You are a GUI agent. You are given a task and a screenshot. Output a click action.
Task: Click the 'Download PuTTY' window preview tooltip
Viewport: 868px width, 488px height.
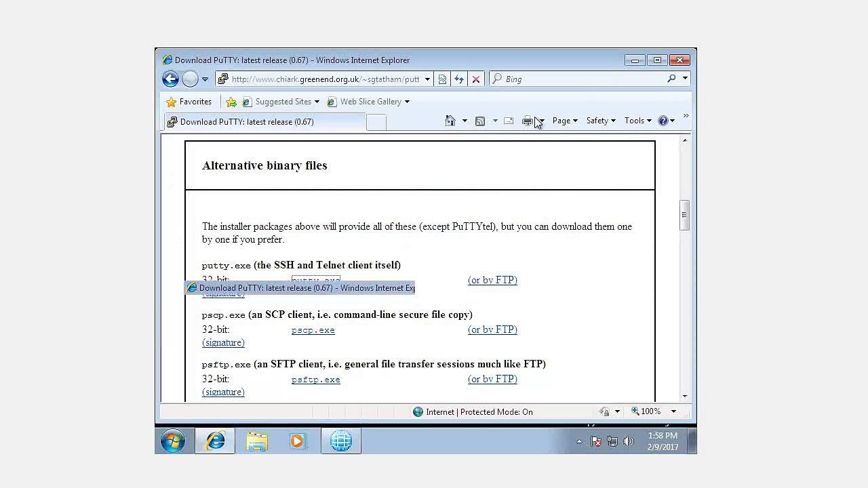click(300, 288)
